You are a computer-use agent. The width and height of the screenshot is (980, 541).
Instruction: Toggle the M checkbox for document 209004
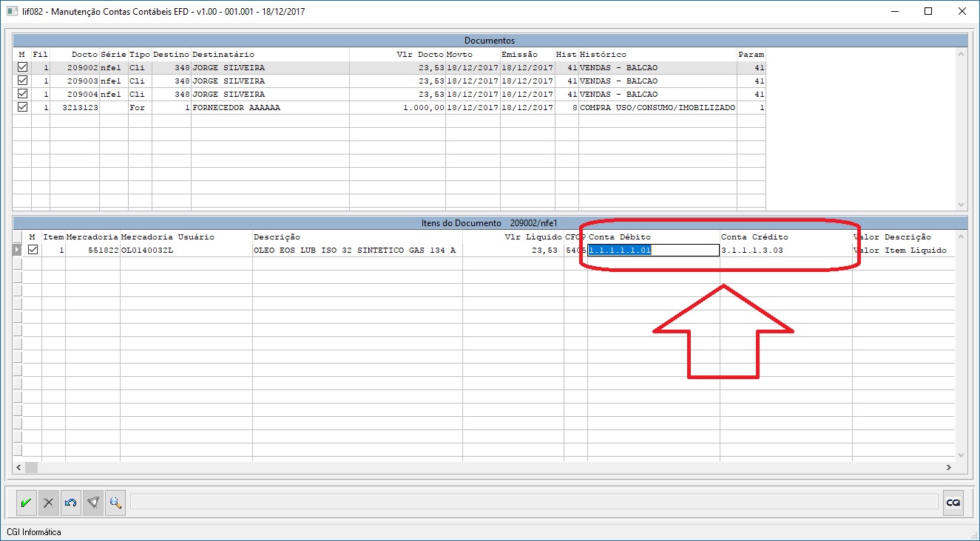(22, 95)
